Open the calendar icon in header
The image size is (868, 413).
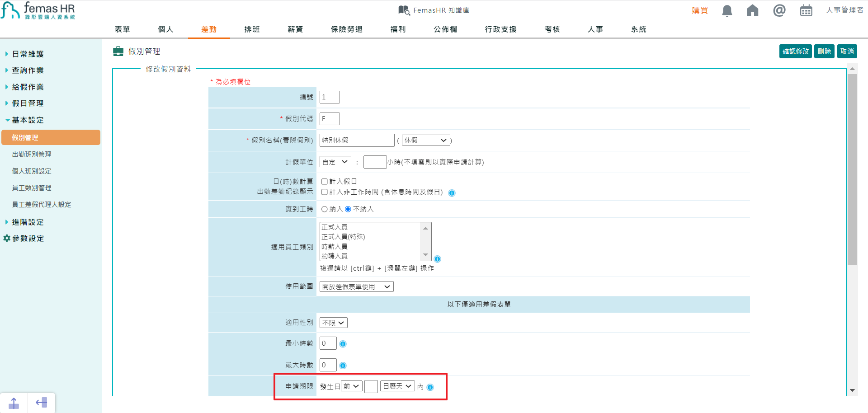[x=806, y=10]
